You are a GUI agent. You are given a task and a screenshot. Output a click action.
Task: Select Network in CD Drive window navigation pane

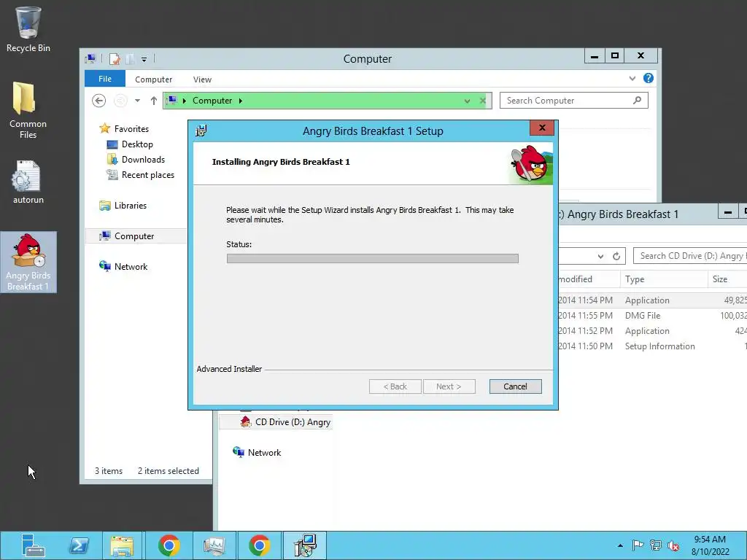click(264, 452)
